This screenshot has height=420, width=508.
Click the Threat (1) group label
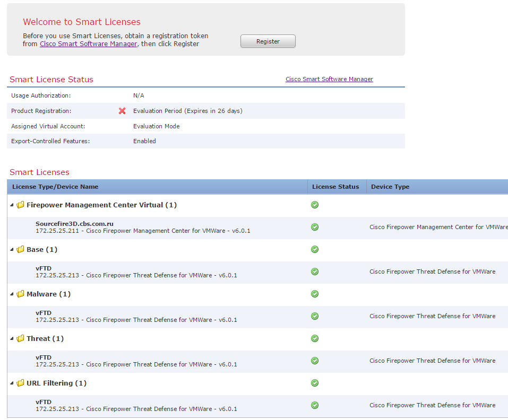click(45, 338)
